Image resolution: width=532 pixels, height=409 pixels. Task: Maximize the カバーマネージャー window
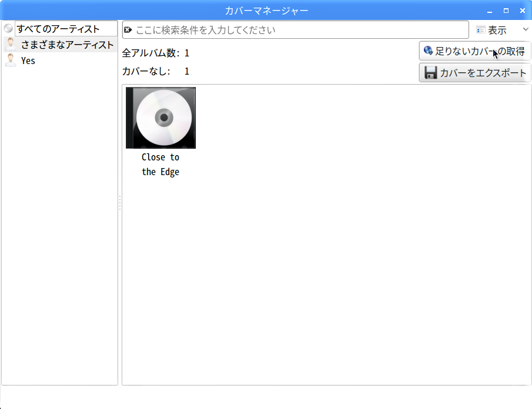click(506, 11)
